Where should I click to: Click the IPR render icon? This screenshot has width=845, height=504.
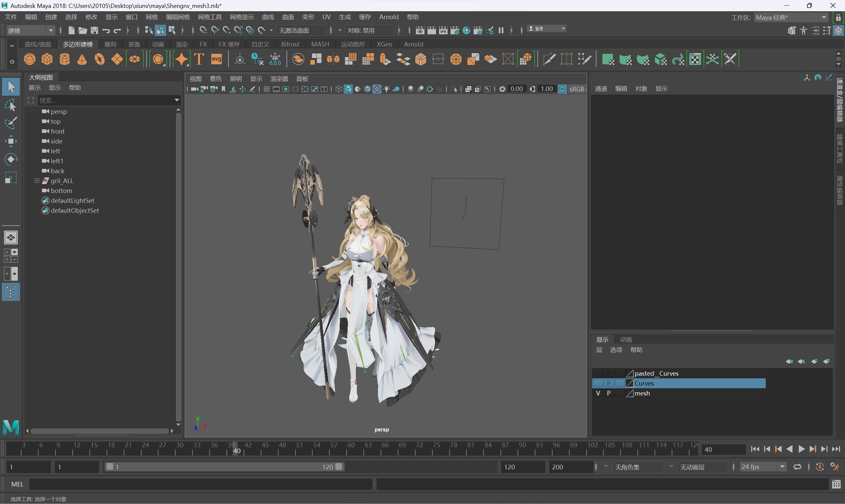click(443, 31)
